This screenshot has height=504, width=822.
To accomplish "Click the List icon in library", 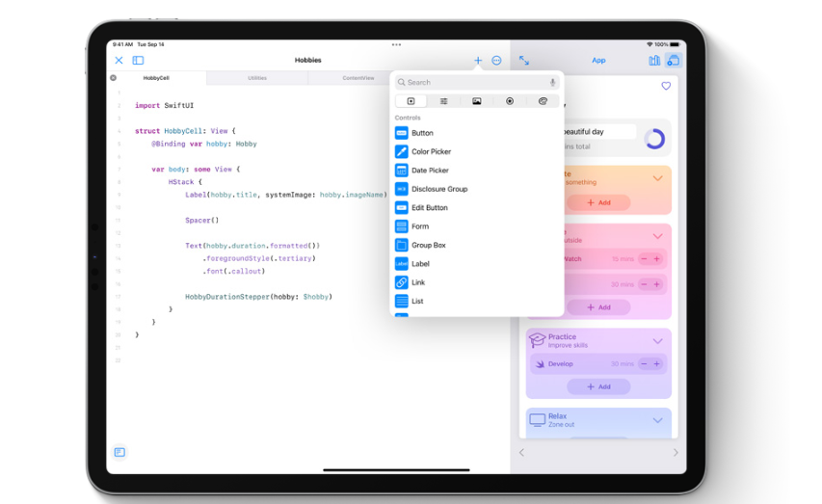I will click(402, 301).
